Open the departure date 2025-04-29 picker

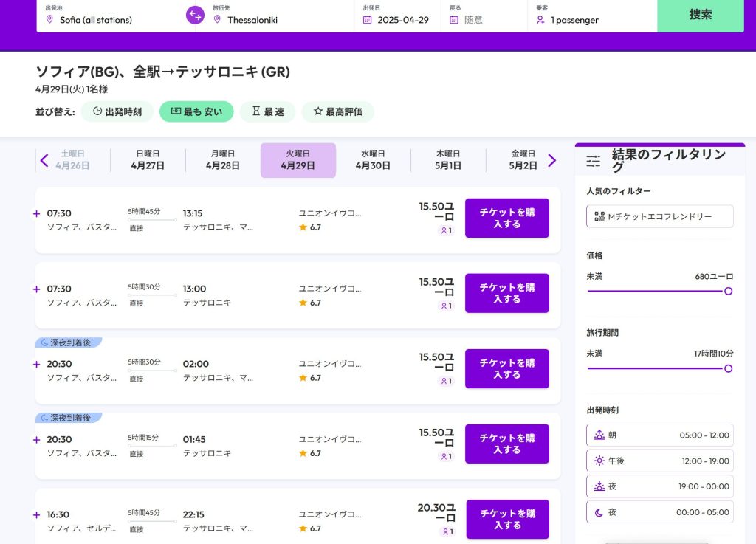click(x=397, y=16)
